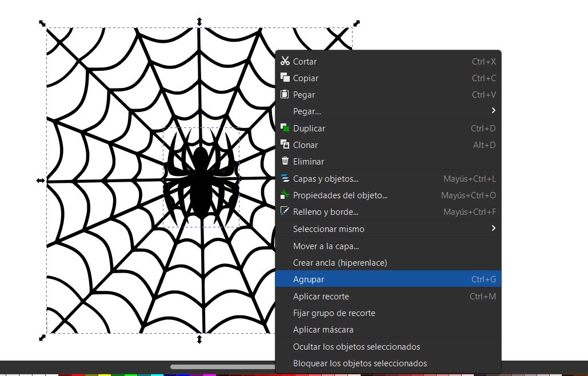
Task: Open Capas y objetos via its layers icon
Action: pyautogui.click(x=285, y=178)
